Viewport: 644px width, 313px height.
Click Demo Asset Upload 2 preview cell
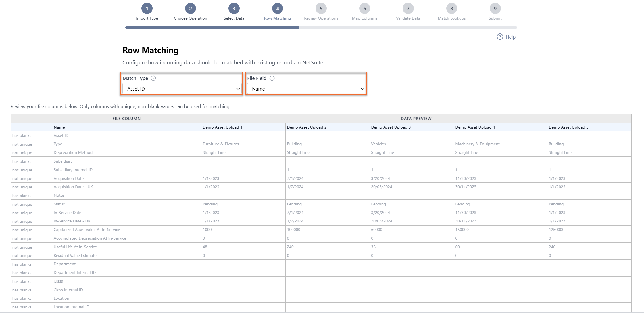327,127
